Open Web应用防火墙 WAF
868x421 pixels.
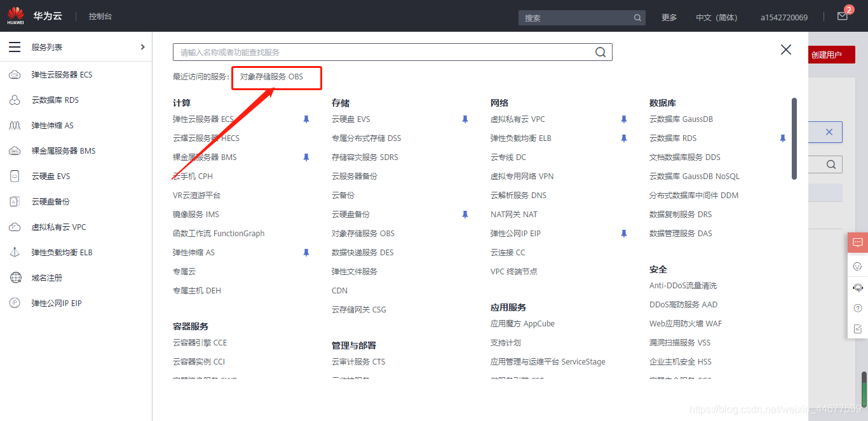pyautogui.click(x=686, y=324)
